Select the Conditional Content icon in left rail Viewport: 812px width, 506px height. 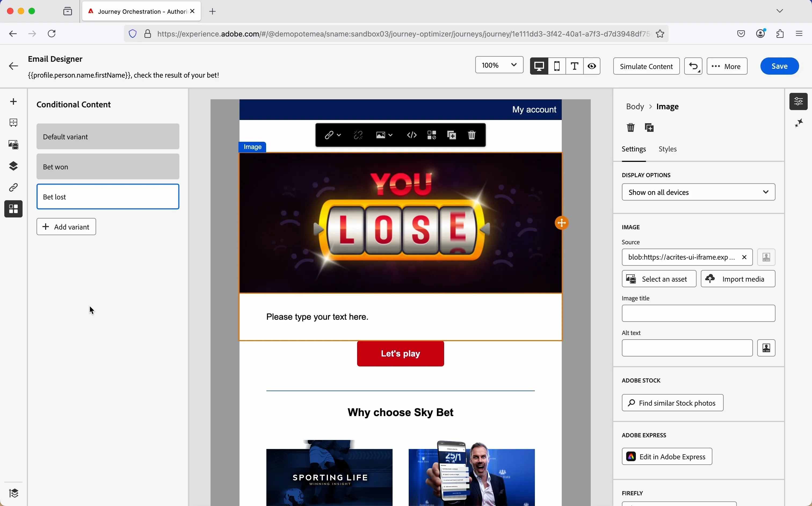(x=13, y=209)
